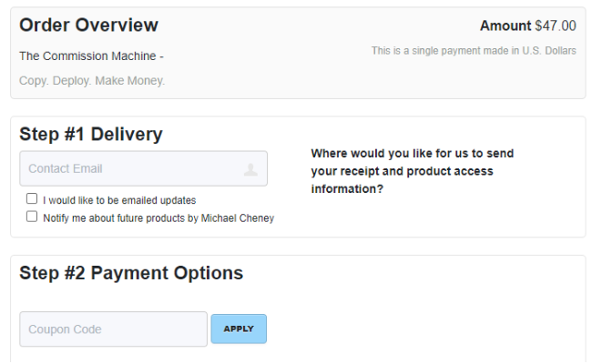592x364 pixels.
Task: Click the single payment U.S. Dollars note
Action: [474, 51]
